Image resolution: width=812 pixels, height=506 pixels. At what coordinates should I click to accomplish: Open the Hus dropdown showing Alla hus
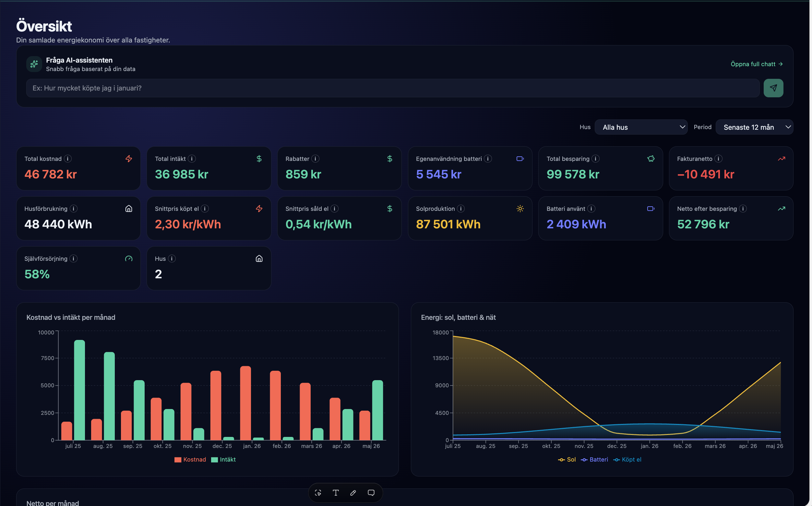641,127
